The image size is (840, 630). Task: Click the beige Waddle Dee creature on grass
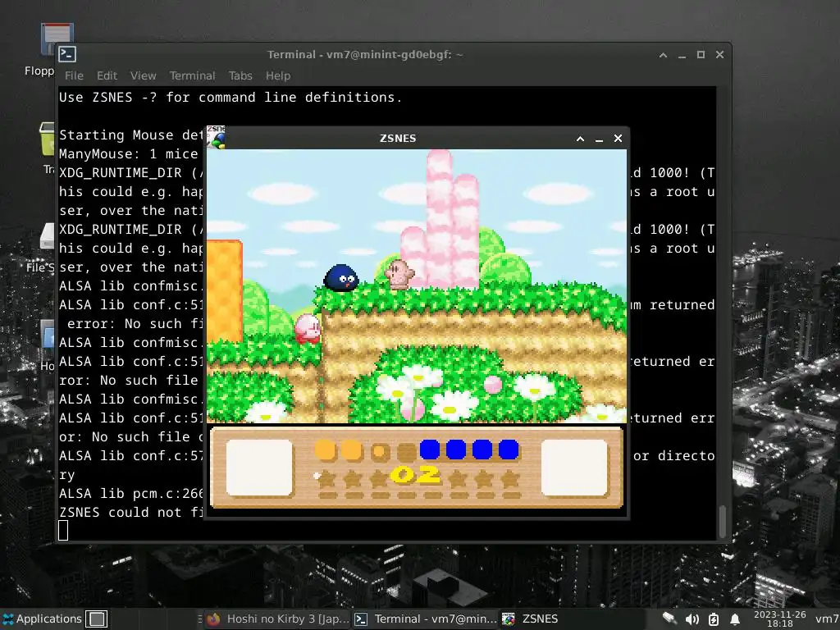(x=399, y=274)
